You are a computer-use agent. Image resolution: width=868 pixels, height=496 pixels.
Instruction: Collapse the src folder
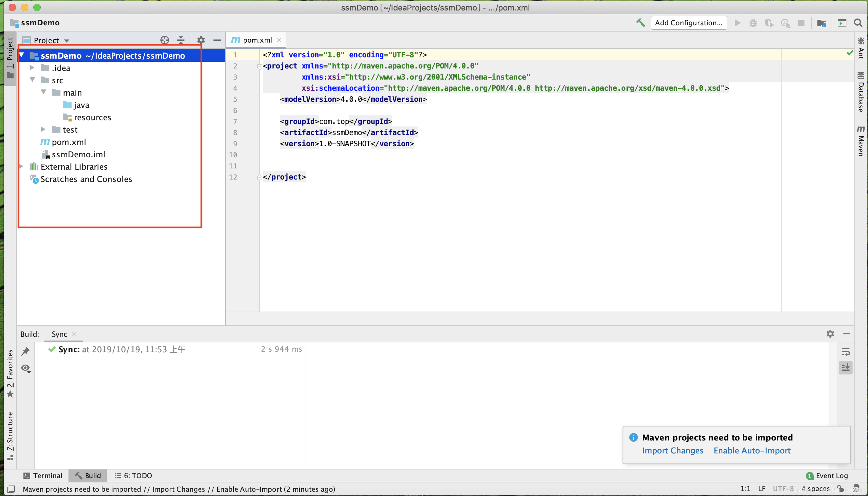33,80
